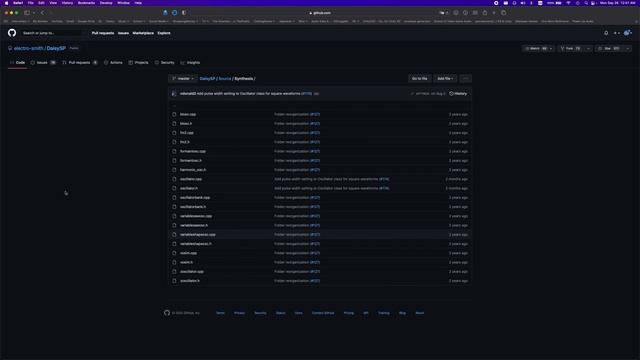Screen dimensions: 640x360
Task: Click the github.com address bar
Action: click(x=320, y=13)
